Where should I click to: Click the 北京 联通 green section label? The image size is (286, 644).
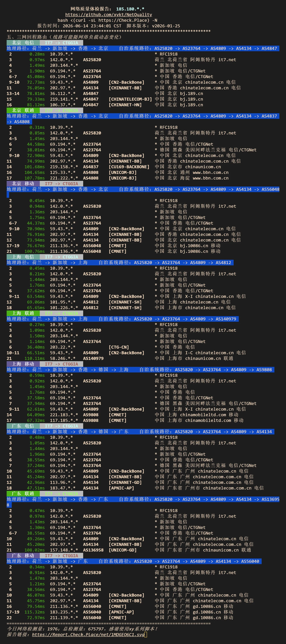coord(23,111)
